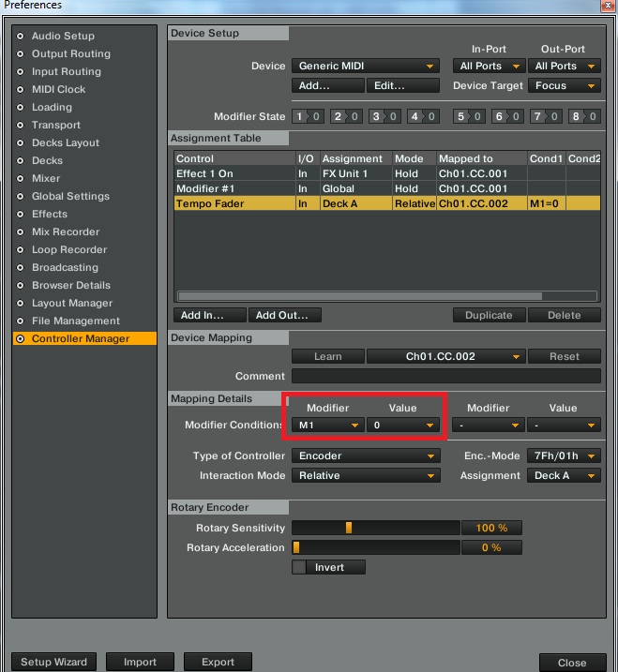Click the Export button
Image resolution: width=618 pixels, height=672 pixels.
click(x=218, y=662)
